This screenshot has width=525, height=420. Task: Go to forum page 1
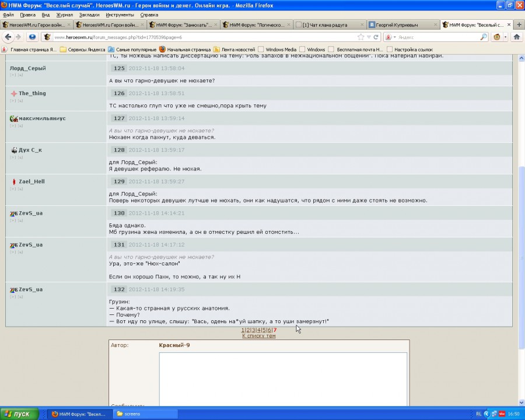243,330
